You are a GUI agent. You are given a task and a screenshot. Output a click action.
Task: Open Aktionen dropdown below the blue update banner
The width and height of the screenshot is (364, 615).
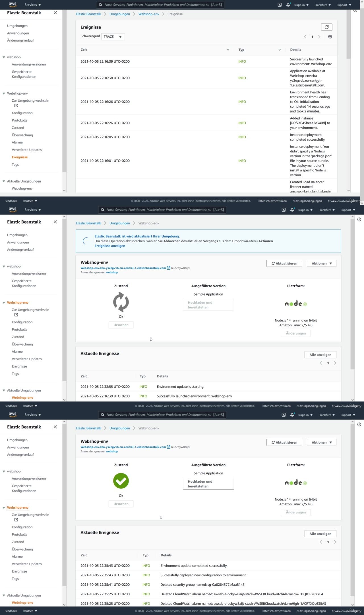321,263
